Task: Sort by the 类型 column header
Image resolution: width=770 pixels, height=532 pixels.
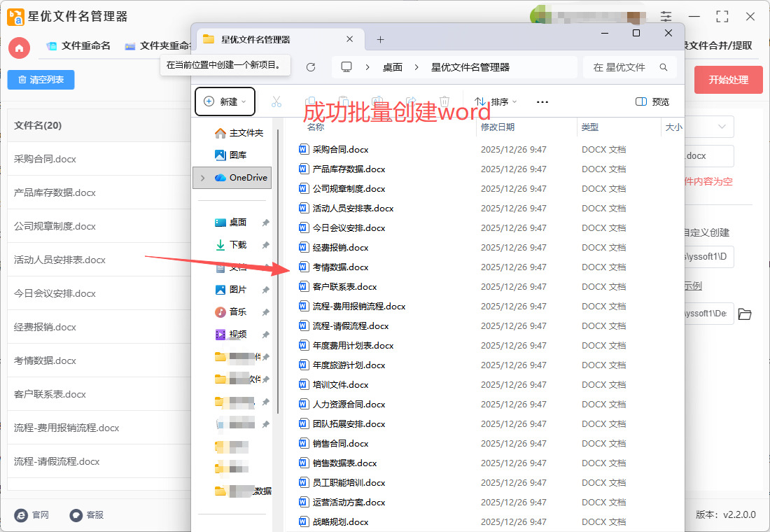Action: (590, 127)
